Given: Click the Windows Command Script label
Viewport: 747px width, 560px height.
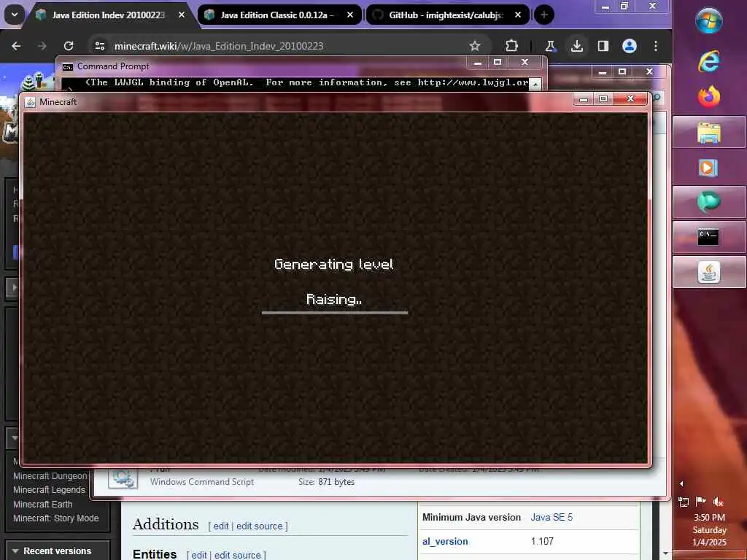Looking at the screenshot, I should 202,482.
